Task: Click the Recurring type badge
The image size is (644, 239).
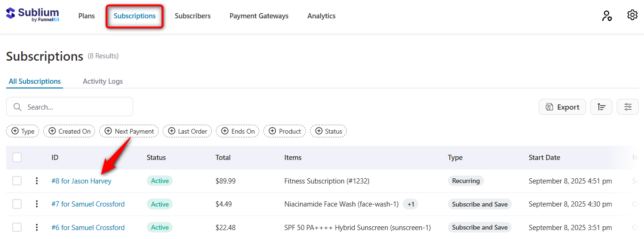Action: point(466,181)
